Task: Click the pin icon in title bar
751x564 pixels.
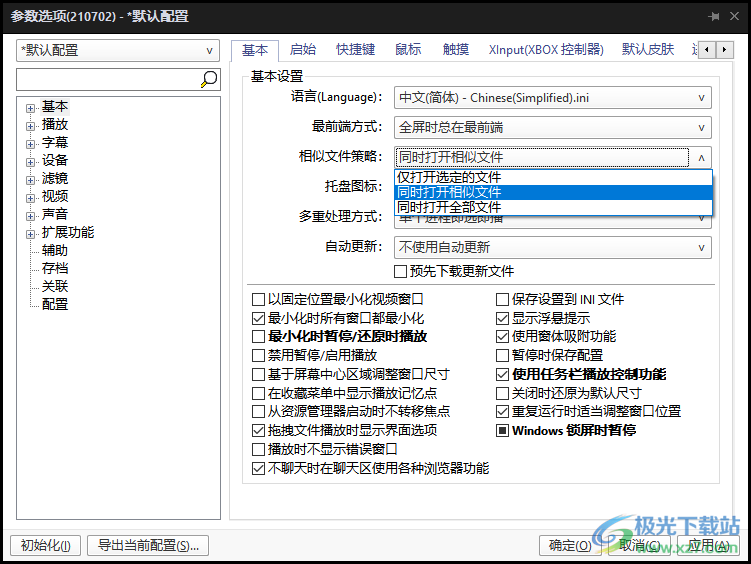Action: point(714,17)
